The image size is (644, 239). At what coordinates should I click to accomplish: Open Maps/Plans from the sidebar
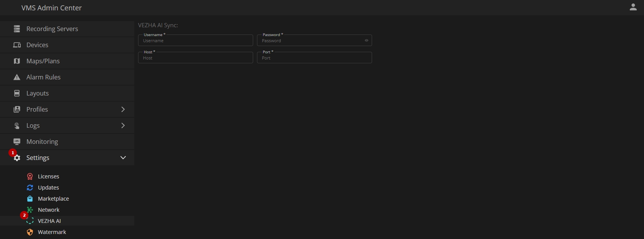[67, 61]
